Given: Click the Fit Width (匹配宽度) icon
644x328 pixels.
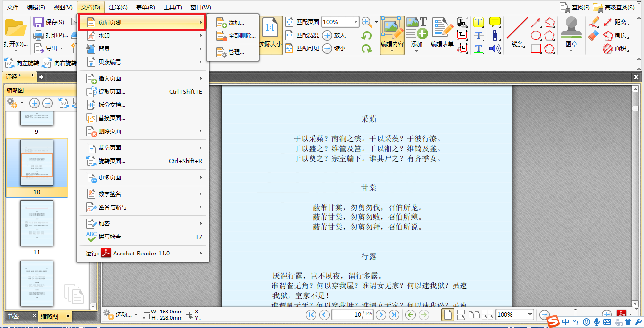Looking at the screenshot, I should [x=289, y=35].
